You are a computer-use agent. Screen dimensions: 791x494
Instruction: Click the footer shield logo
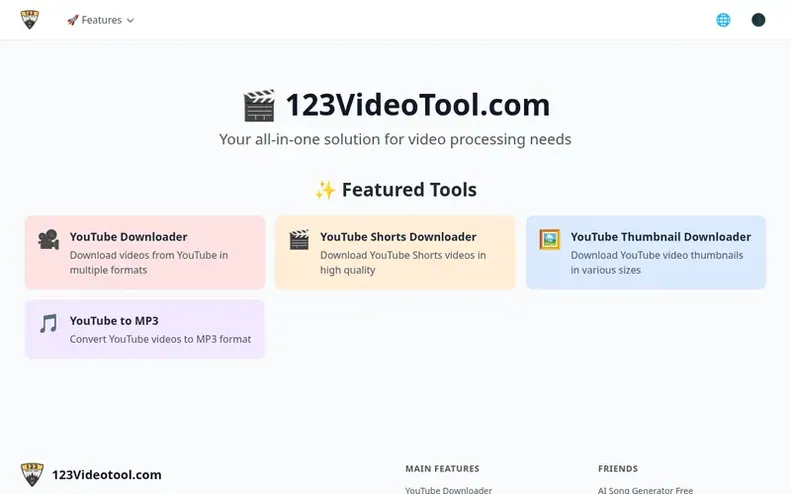[32, 474]
